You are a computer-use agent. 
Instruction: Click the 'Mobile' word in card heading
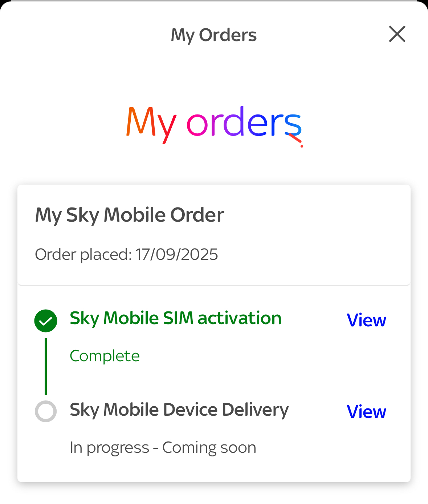click(135, 215)
